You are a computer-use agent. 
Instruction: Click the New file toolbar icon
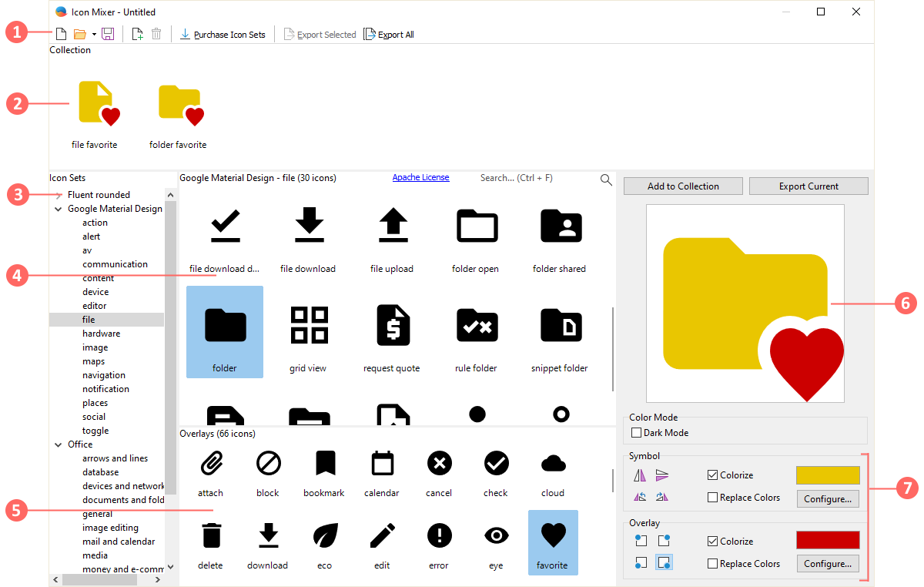point(61,34)
